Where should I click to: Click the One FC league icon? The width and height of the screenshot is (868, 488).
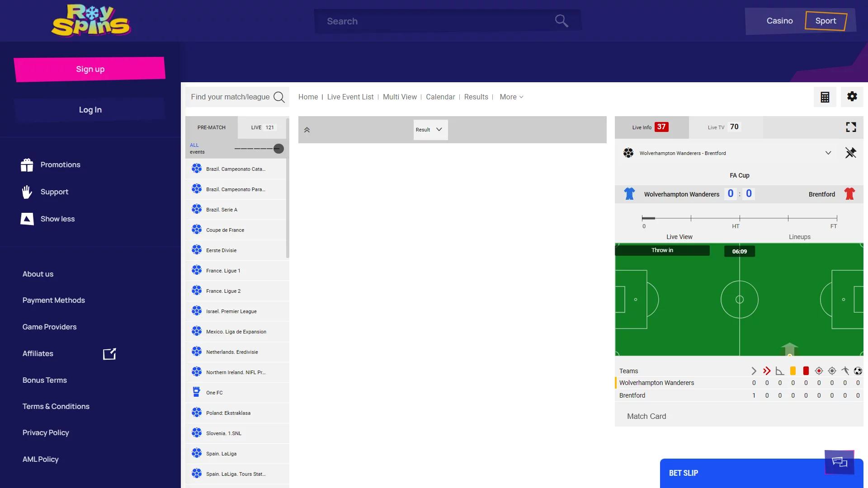pyautogui.click(x=197, y=392)
